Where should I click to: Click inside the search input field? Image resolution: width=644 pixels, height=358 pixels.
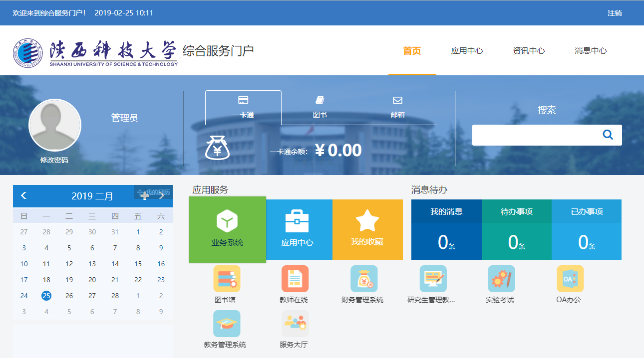click(x=534, y=135)
